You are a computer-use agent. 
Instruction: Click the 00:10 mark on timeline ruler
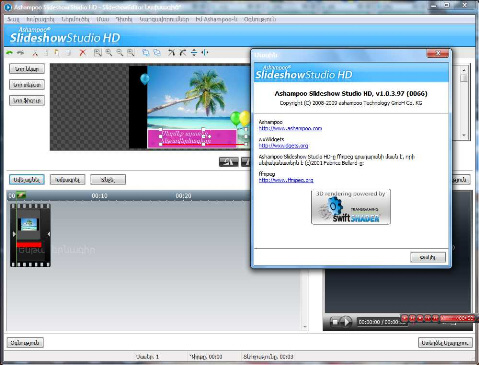click(99, 196)
